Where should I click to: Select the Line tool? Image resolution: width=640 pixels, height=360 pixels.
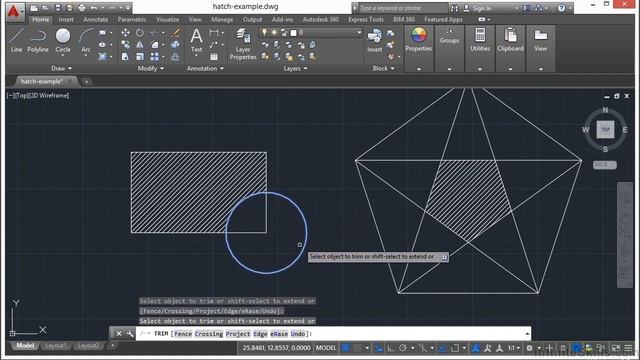coord(16,40)
